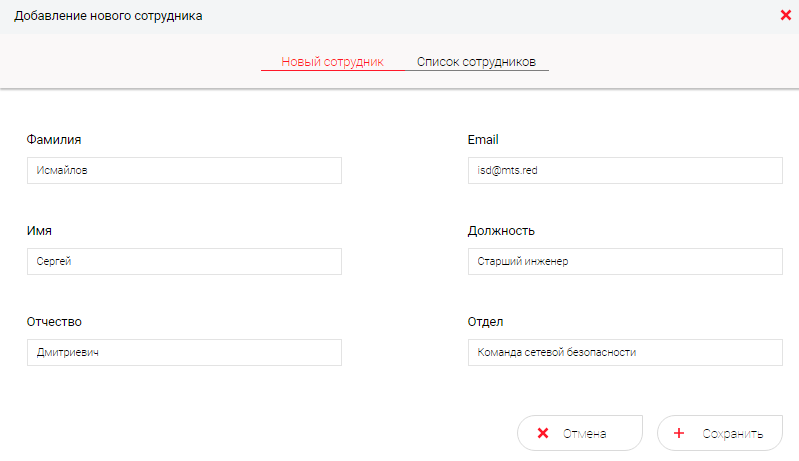Click the Должность label
Viewport: 799px width, 461px height.
[x=501, y=231]
